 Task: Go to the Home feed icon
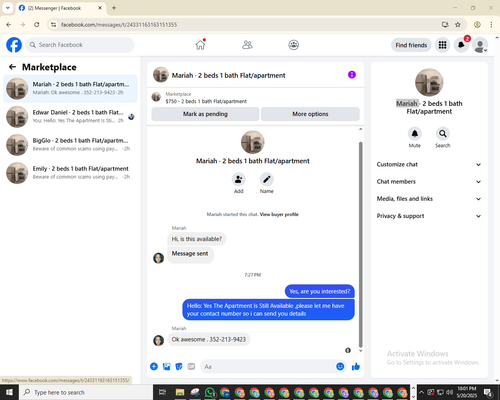coord(200,45)
